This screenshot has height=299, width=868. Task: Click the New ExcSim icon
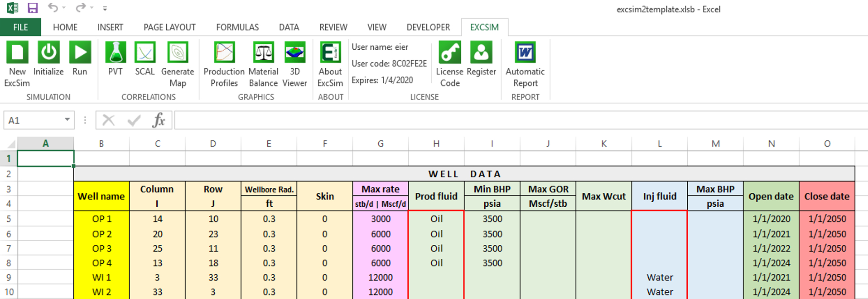[x=17, y=52]
